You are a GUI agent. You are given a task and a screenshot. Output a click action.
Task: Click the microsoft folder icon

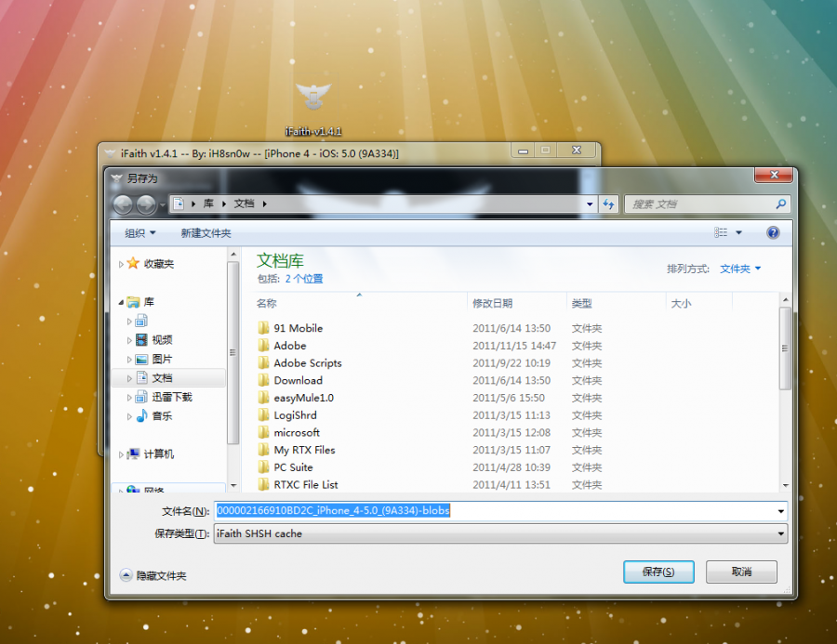pyautogui.click(x=263, y=432)
